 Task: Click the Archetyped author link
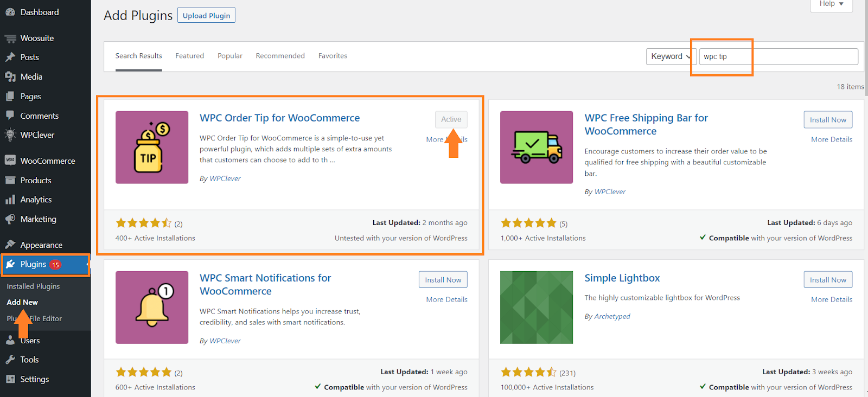tap(612, 316)
